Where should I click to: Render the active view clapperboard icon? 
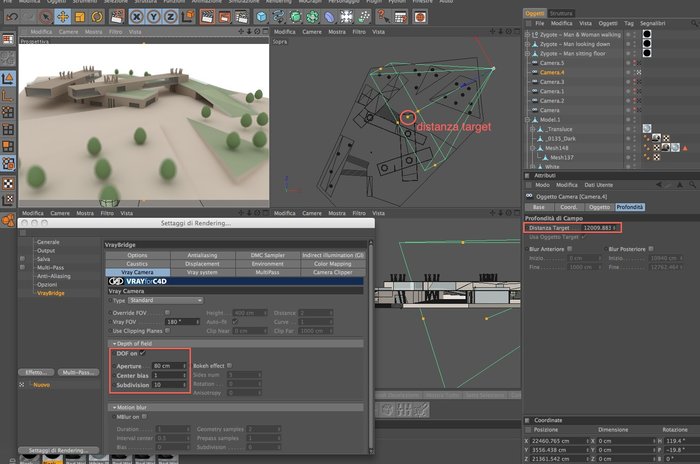click(207, 17)
